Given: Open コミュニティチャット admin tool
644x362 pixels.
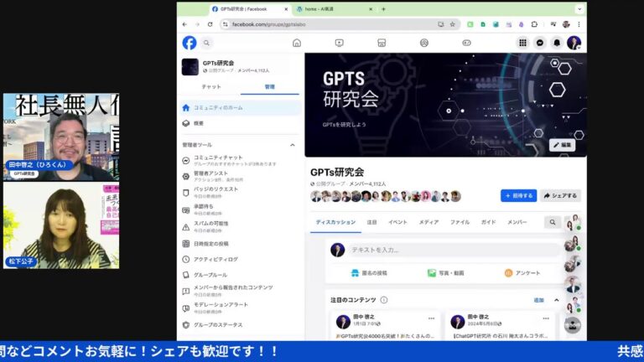Looking at the screenshot, I should point(241,160).
